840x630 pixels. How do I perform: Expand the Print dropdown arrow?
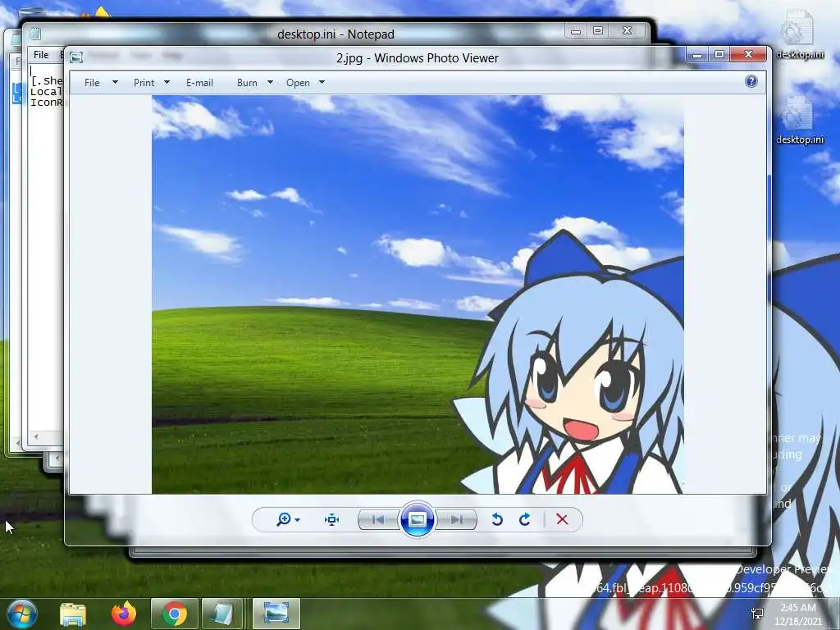(x=167, y=83)
